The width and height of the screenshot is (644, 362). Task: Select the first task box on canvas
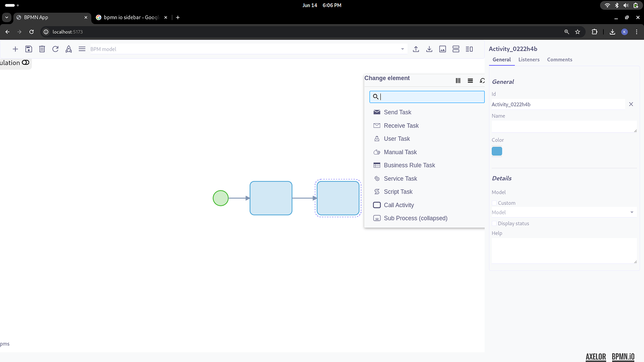271,198
